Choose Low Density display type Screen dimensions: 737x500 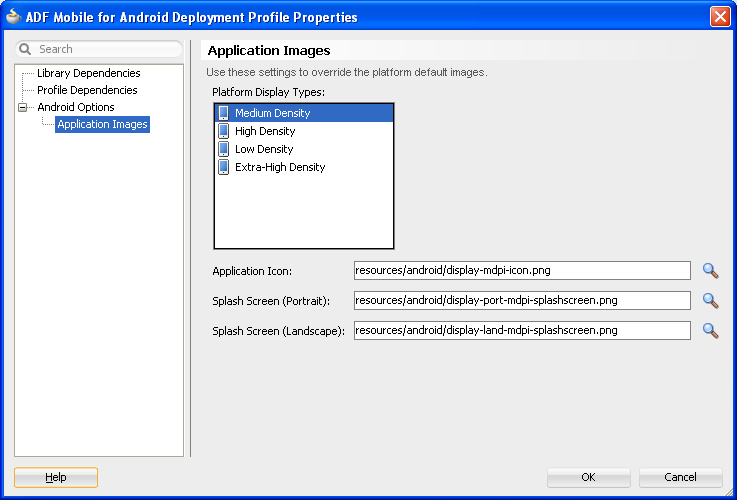click(304, 149)
